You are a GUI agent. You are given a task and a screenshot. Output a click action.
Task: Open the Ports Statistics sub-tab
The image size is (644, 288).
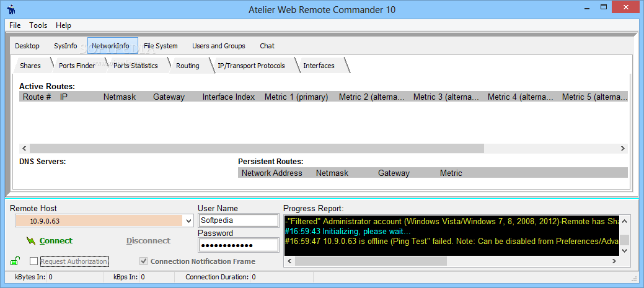click(x=136, y=66)
